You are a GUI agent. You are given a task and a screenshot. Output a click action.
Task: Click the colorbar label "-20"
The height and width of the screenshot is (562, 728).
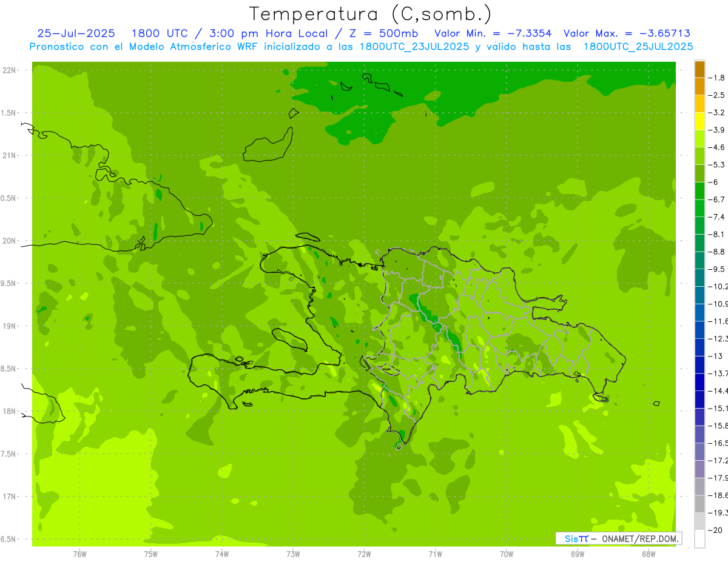[x=715, y=530]
